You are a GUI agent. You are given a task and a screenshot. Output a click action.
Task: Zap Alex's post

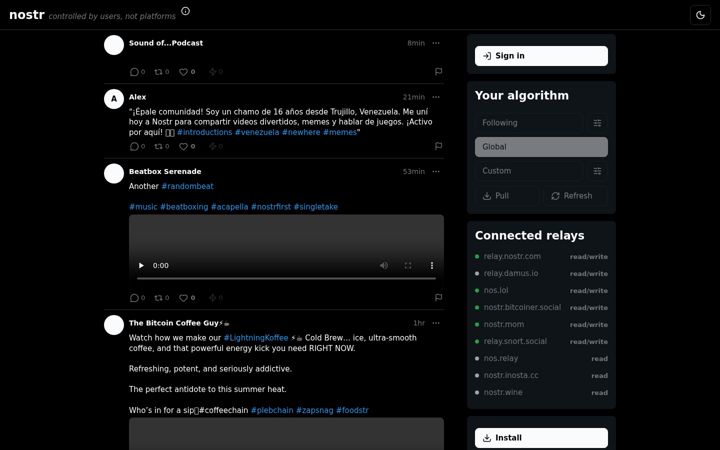click(215, 146)
